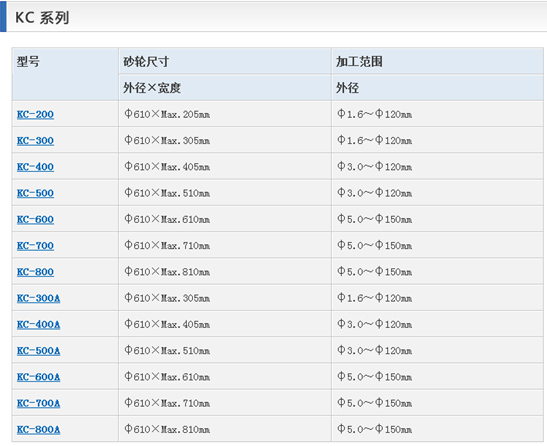Open the KC-400A model link
The height and width of the screenshot is (446, 547).
[38, 325]
